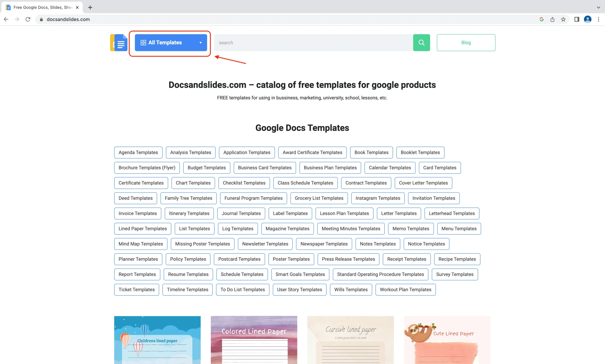The width and height of the screenshot is (605, 364).
Task: Navigate back using the browser back arrow
Action: tap(6, 19)
